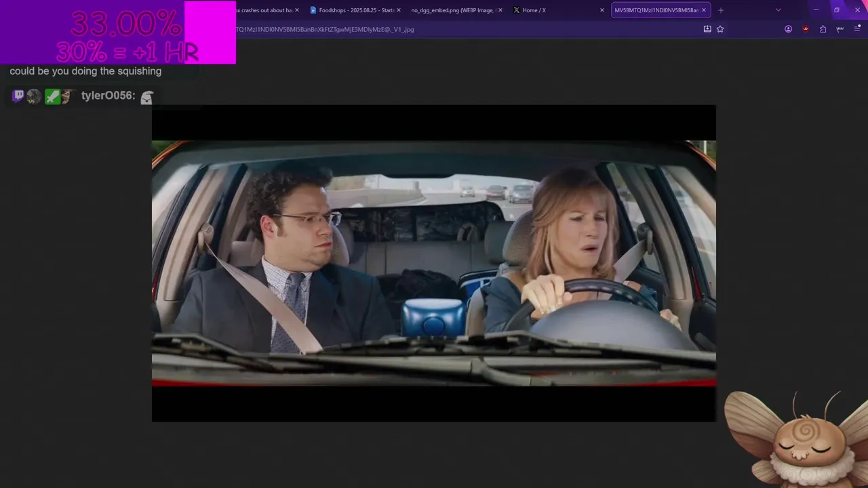Open a new browser tab
Image resolution: width=868 pixels, height=488 pixels.
pyautogui.click(x=721, y=10)
